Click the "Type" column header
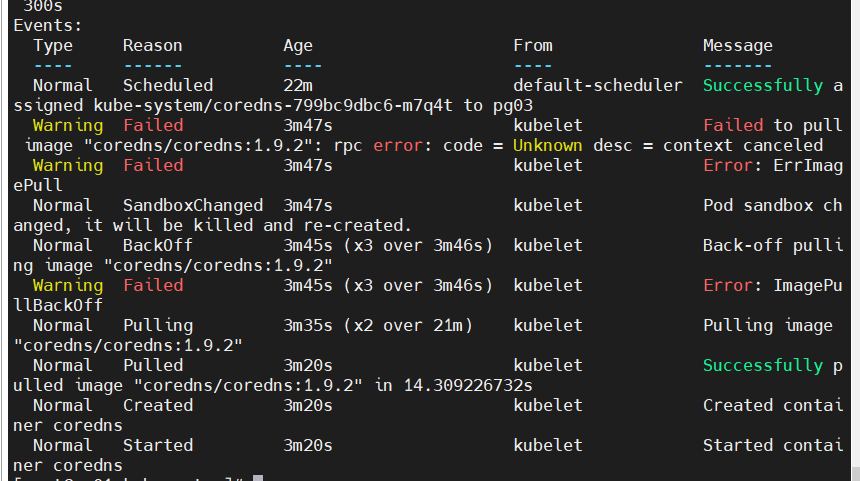Viewport: 860px width, 481px height. point(53,45)
